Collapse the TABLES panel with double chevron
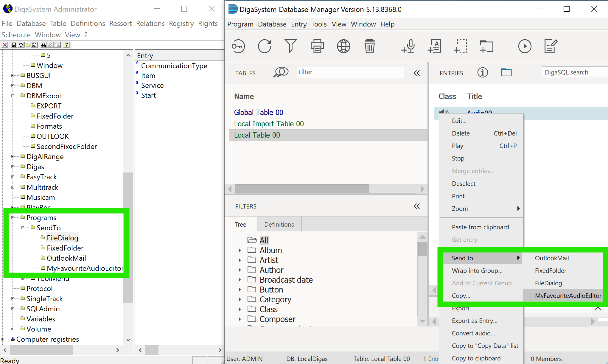 click(x=416, y=73)
